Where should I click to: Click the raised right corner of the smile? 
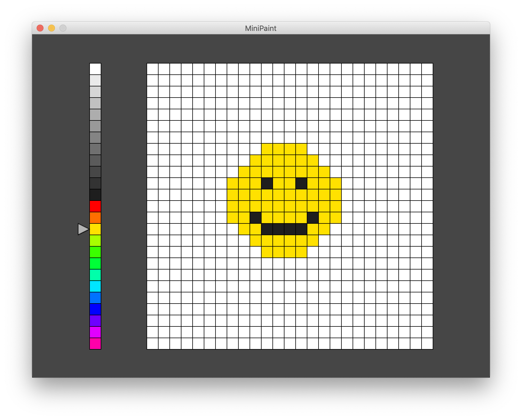tap(313, 218)
